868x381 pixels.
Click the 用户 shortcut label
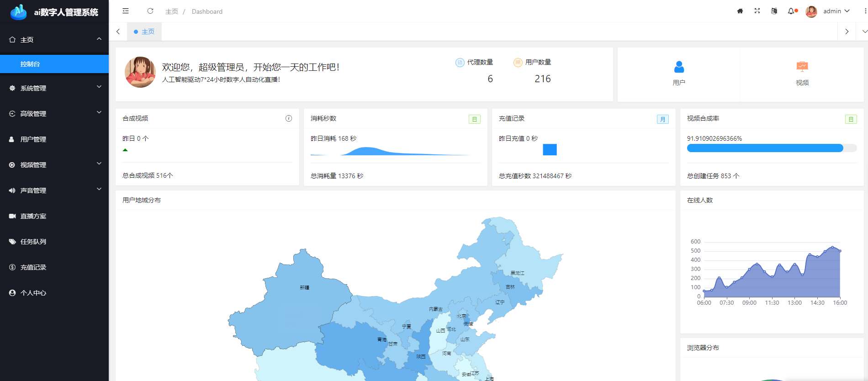679,83
